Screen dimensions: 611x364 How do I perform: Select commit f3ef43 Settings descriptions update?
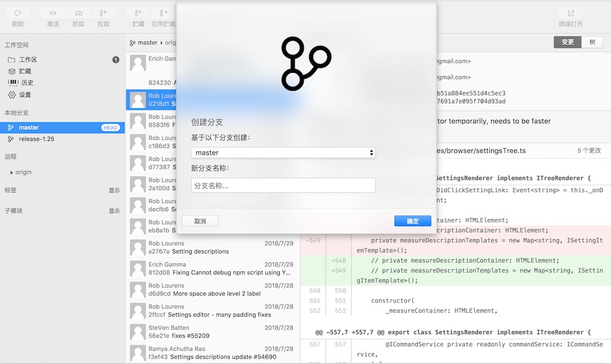click(x=213, y=353)
